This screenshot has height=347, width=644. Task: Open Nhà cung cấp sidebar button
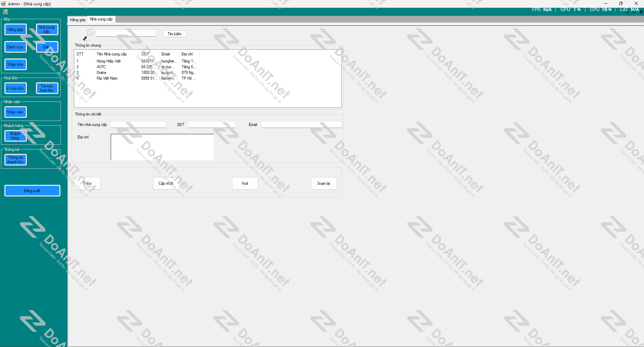pyautogui.click(x=47, y=30)
